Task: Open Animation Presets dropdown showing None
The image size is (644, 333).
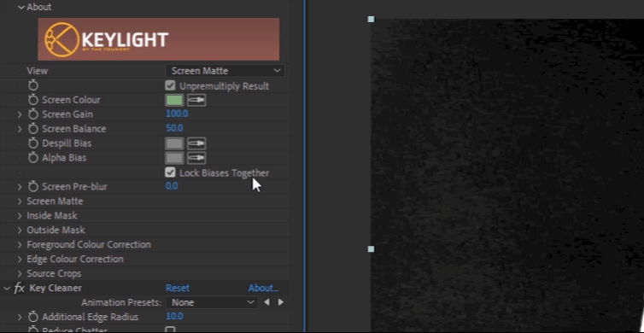Action: pyautogui.click(x=212, y=302)
